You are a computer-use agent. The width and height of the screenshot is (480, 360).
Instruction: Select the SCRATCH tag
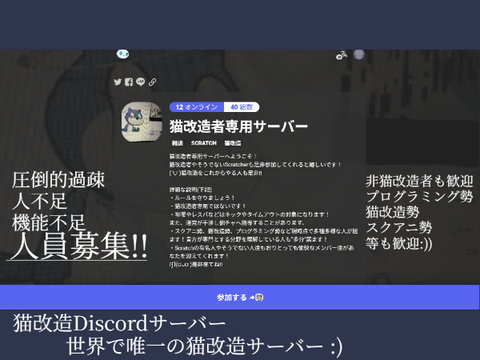204,143
